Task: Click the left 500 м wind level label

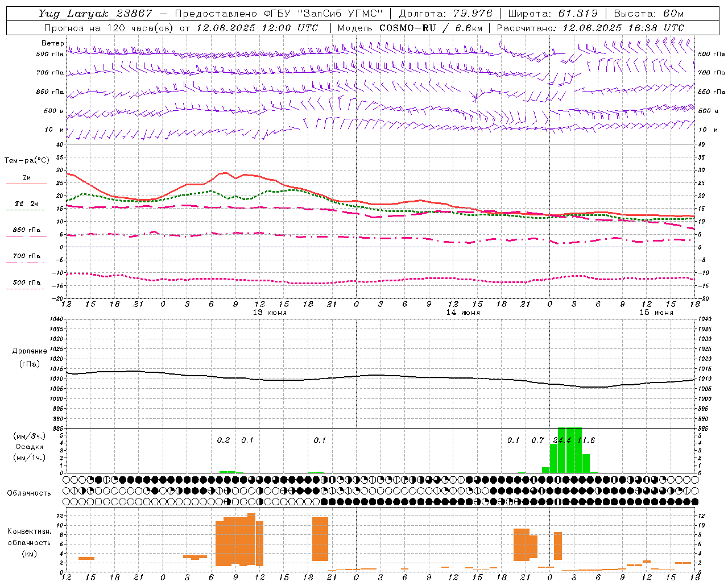Action: pos(54,111)
